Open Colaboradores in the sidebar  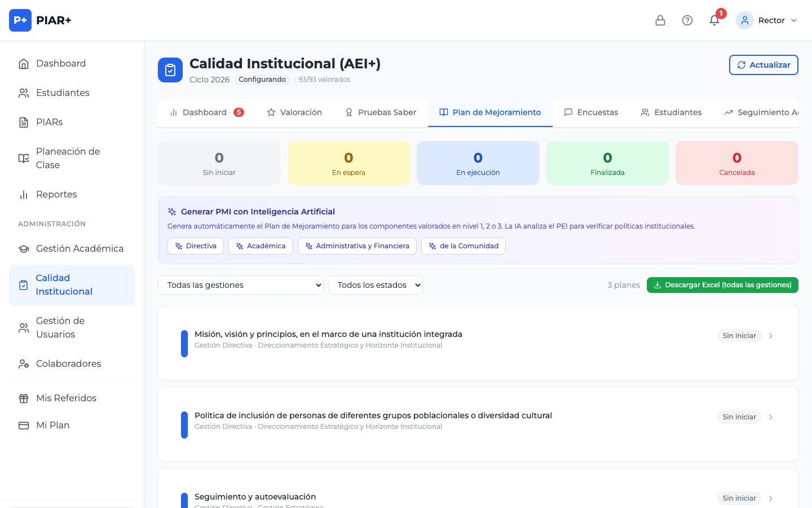click(72, 364)
